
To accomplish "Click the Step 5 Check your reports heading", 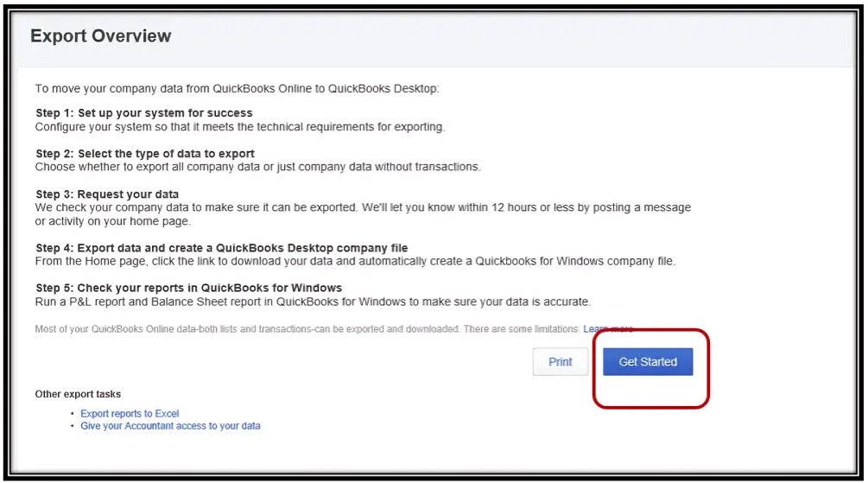I will point(189,288).
